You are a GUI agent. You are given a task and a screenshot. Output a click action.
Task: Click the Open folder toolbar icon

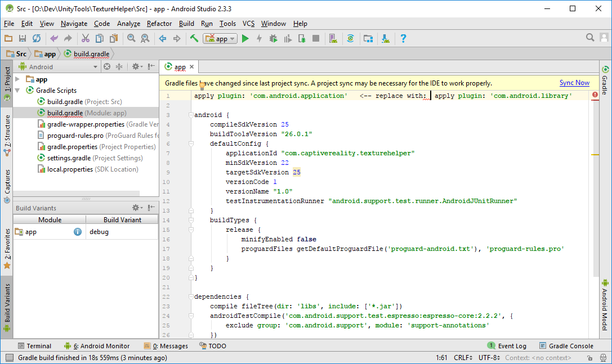[x=8, y=38]
